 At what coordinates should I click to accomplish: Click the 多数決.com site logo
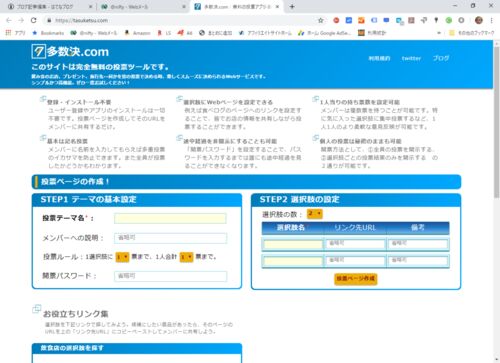[70, 52]
